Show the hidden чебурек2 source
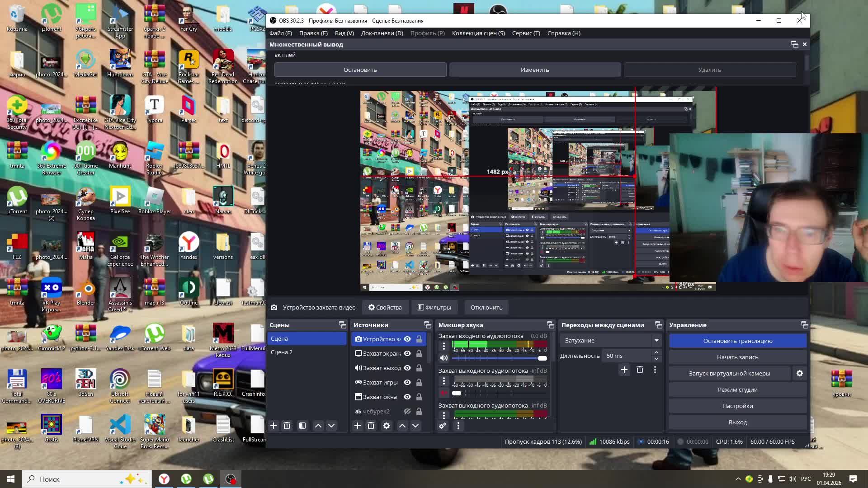This screenshot has width=868, height=488. click(407, 411)
